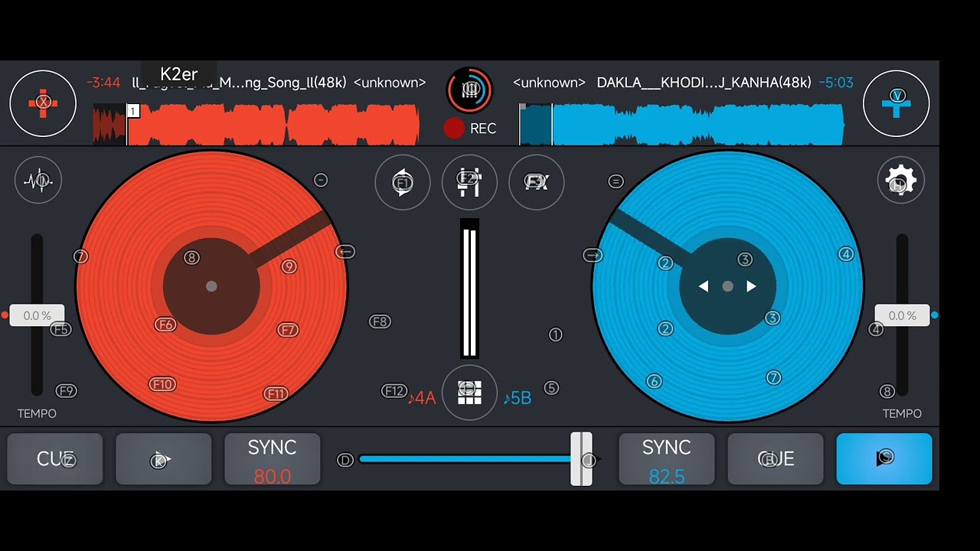Image resolution: width=980 pixels, height=551 pixels.
Task: Open the center menu ring icon
Action: click(x=469, y=90)
